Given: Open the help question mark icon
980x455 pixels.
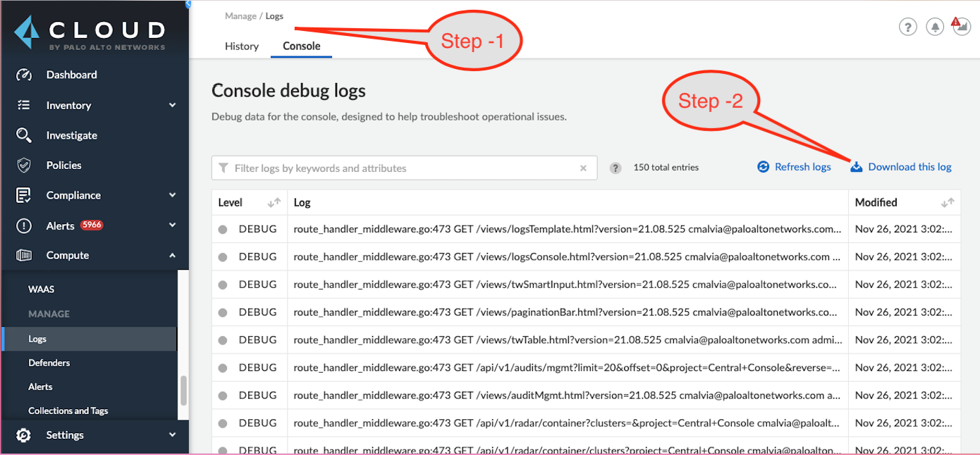Looking at the screenshot, I should [x=908, y=26].
